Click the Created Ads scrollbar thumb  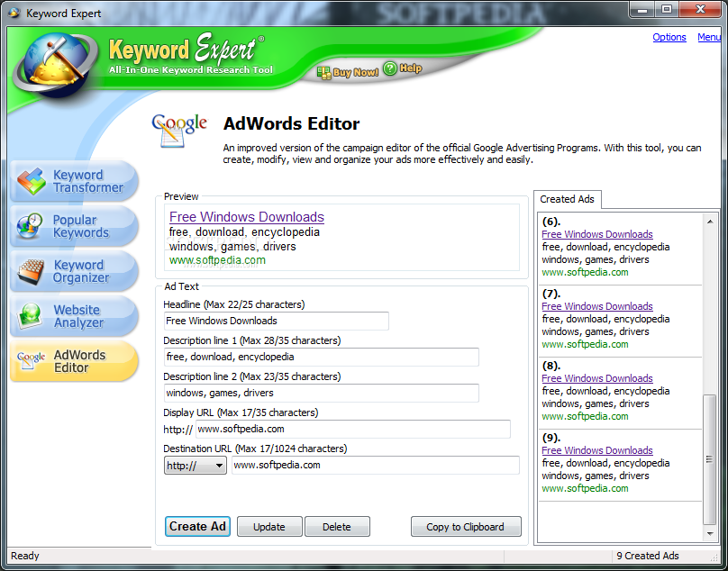point(709,459)
